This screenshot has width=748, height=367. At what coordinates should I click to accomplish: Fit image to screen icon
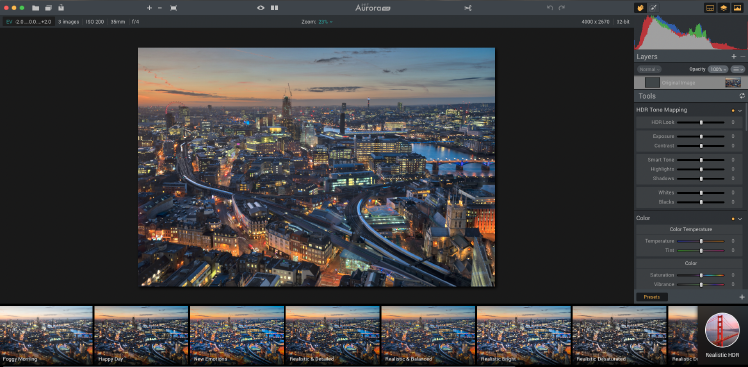click(x=174, y=8)
